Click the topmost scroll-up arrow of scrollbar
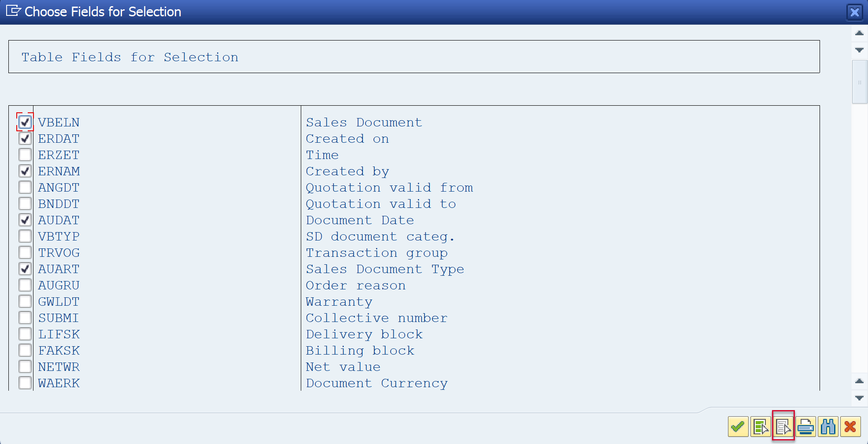 click(859, 33)
